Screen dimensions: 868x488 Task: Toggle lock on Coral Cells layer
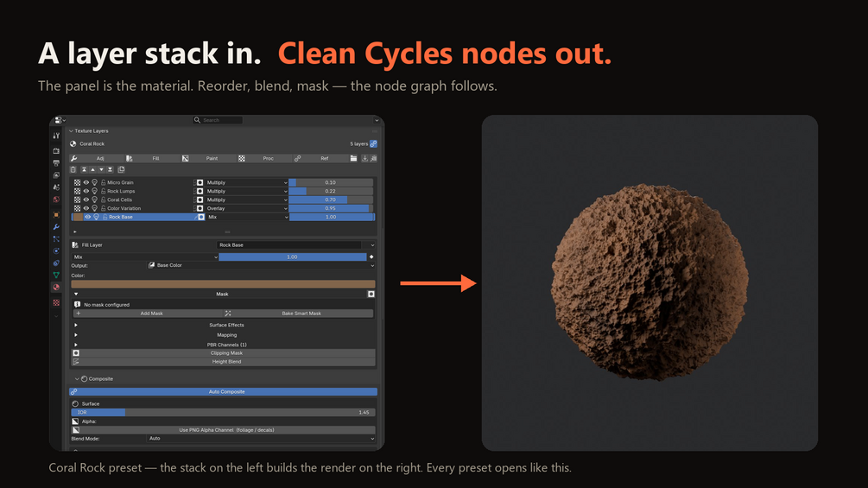104,200
